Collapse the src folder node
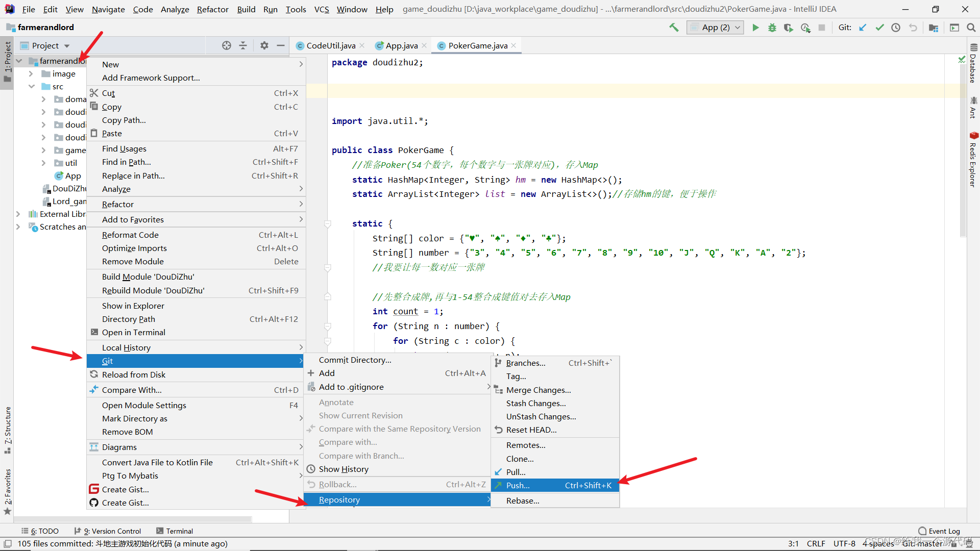This screenshot has width=980, height=551. tap(32, 86)
